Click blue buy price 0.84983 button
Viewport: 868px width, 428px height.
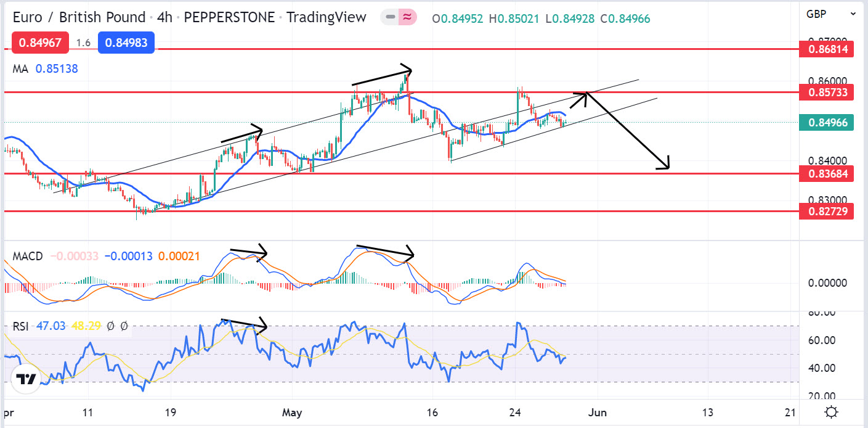point(130,43)
